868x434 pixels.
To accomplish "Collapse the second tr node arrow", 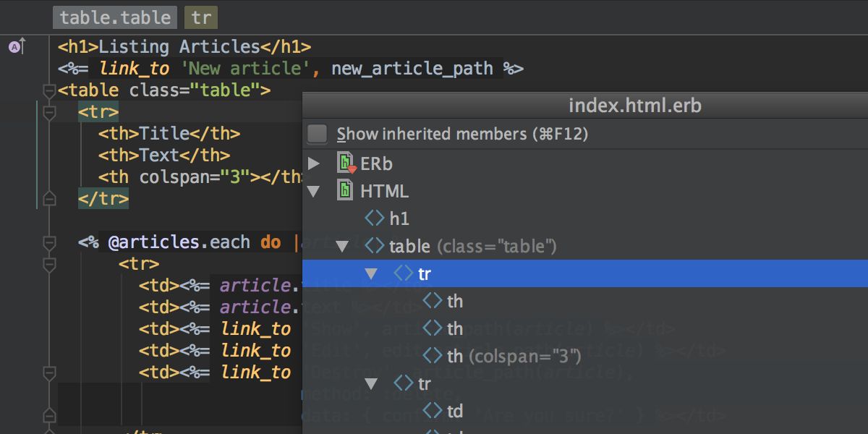I will pyautogui.click(x=371, y=384).
